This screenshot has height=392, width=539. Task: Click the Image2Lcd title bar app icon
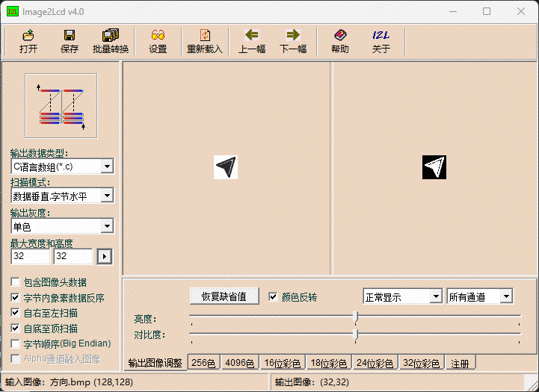13,12
